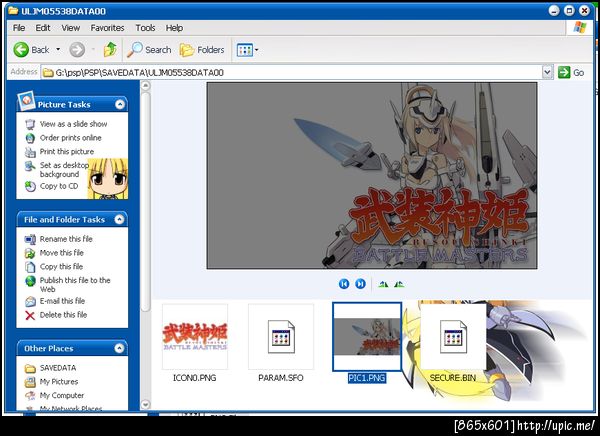The width and height of the screenshot is (600, 436).
Task: Open the File menu
Action: pyautogui.click(x=19, y=28)
